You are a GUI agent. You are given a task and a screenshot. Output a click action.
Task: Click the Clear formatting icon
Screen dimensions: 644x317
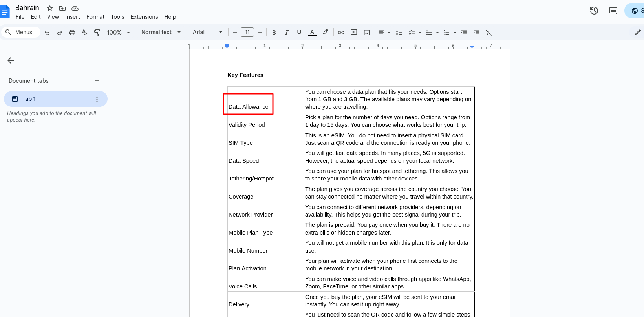[x=488, y=33]
